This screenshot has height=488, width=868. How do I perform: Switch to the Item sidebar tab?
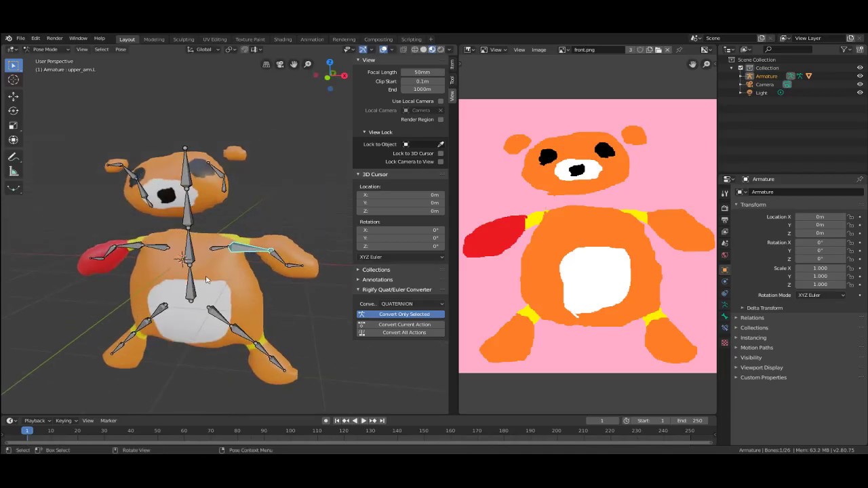[x=452, y=64]
